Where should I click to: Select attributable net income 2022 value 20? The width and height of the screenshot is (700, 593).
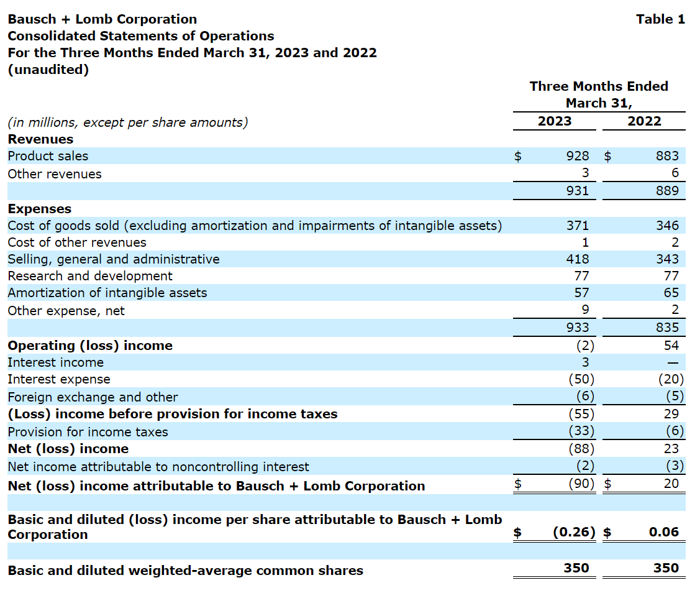[671, 484]
